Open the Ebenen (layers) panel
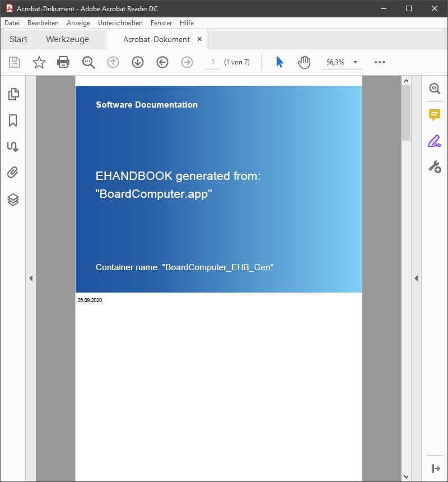This screenshot has height=482, width=448. [13, 199]
